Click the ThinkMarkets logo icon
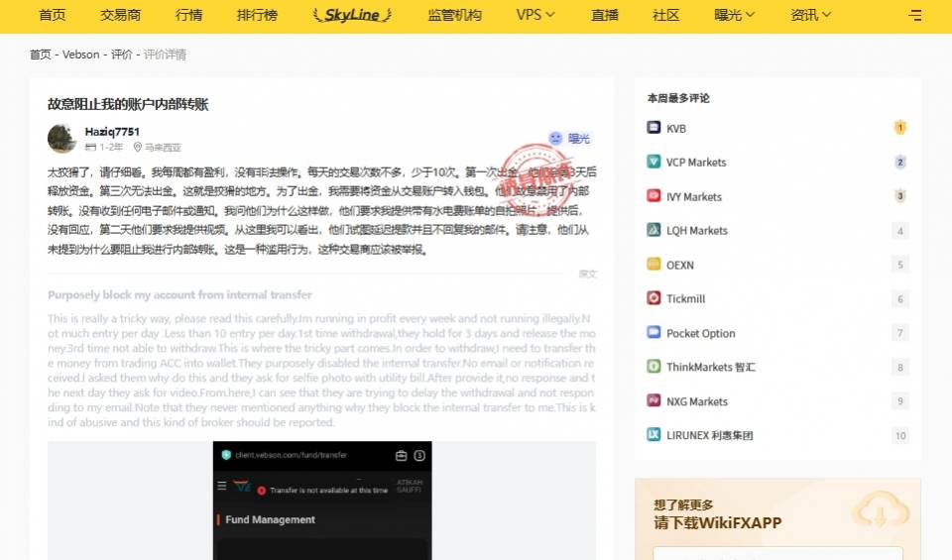 coord(654,367)
